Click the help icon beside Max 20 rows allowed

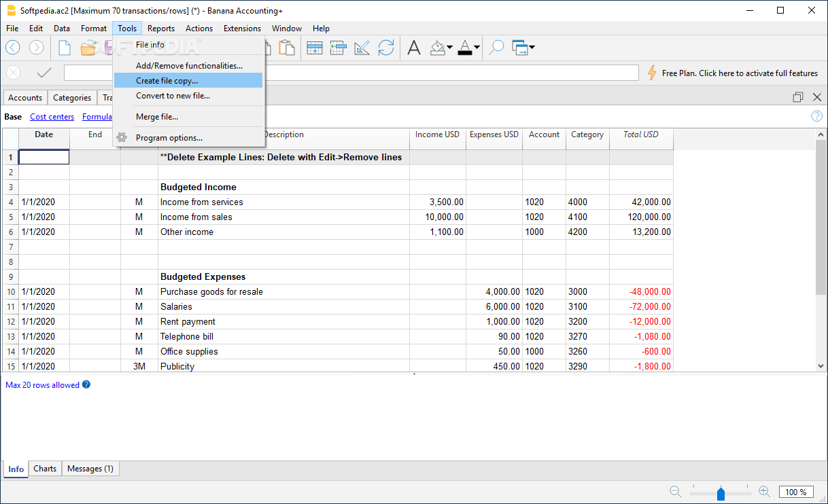(86, 384)
